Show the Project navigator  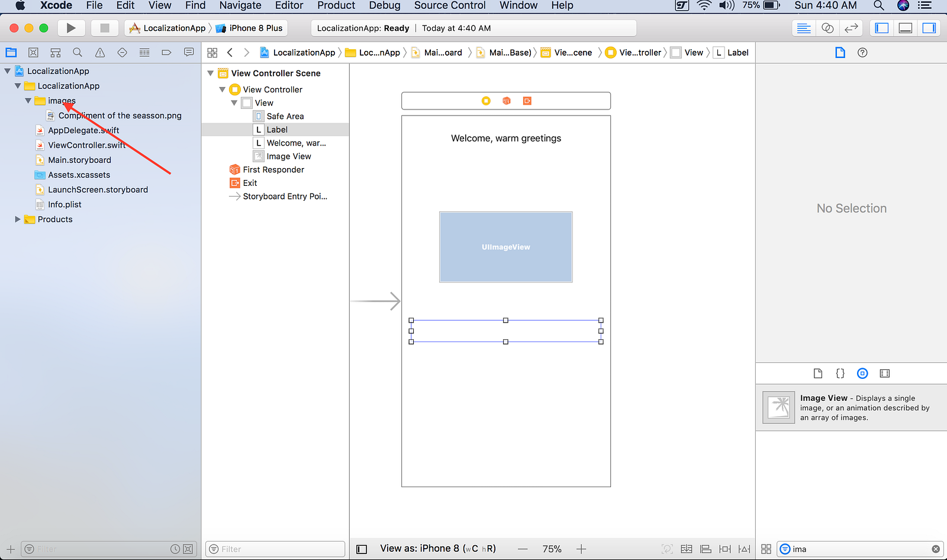point(11,53)
